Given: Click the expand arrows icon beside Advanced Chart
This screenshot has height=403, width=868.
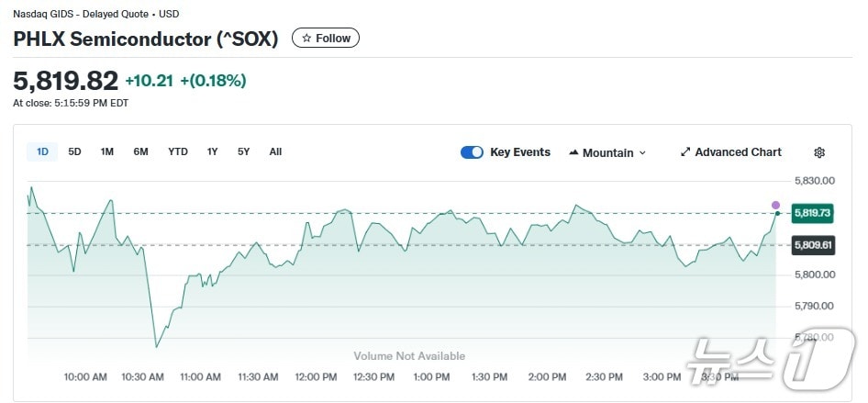Looking at the screenshot, I should [684, 152].
